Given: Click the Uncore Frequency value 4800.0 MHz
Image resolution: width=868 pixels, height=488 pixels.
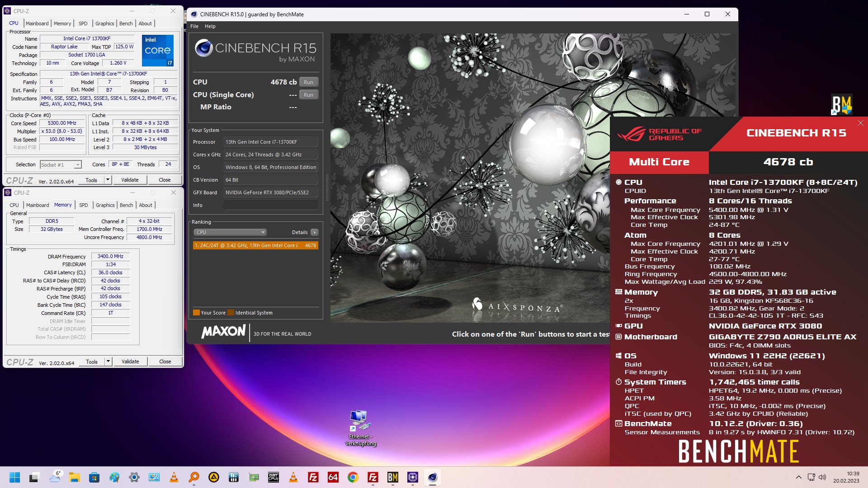Looking at the screenshot, I should [x=149, y=237].
